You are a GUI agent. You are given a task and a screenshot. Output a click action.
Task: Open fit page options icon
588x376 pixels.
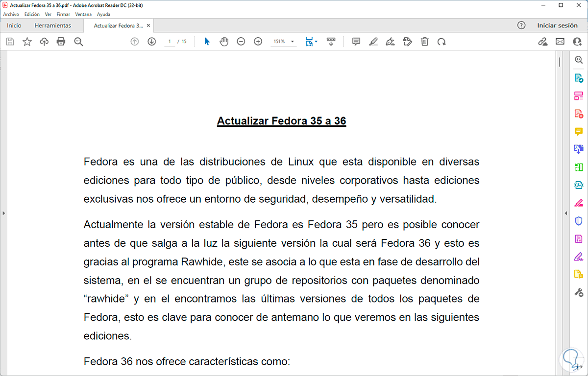click(311, 42)
